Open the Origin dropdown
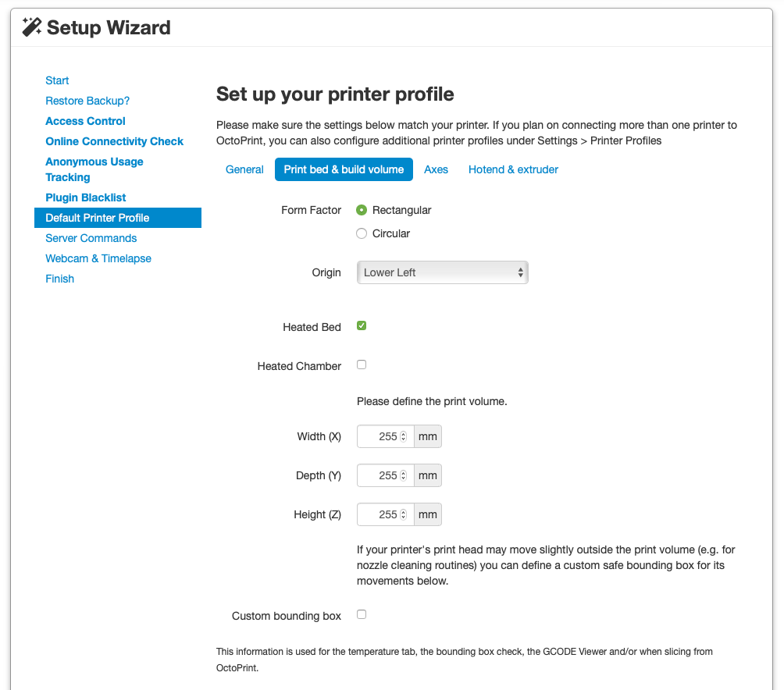Image resolution: width=784 pixels, height=690 pixels. pos(442,272)
